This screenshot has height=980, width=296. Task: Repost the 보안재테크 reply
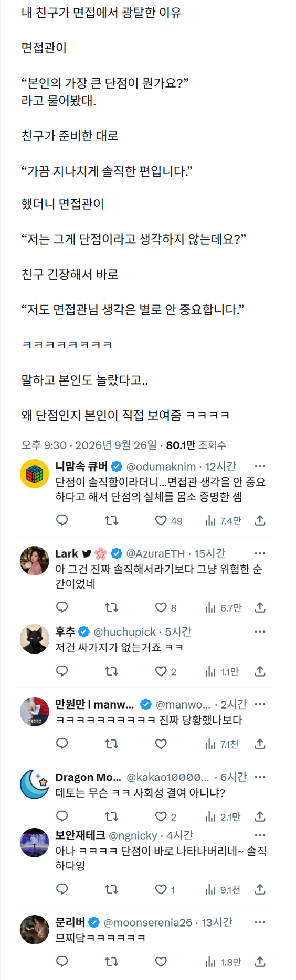coord(111,889)
